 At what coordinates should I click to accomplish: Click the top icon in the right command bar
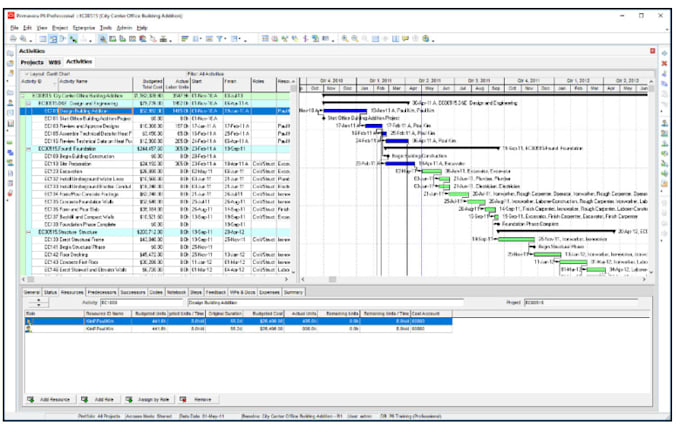click(x=664, y=53)
